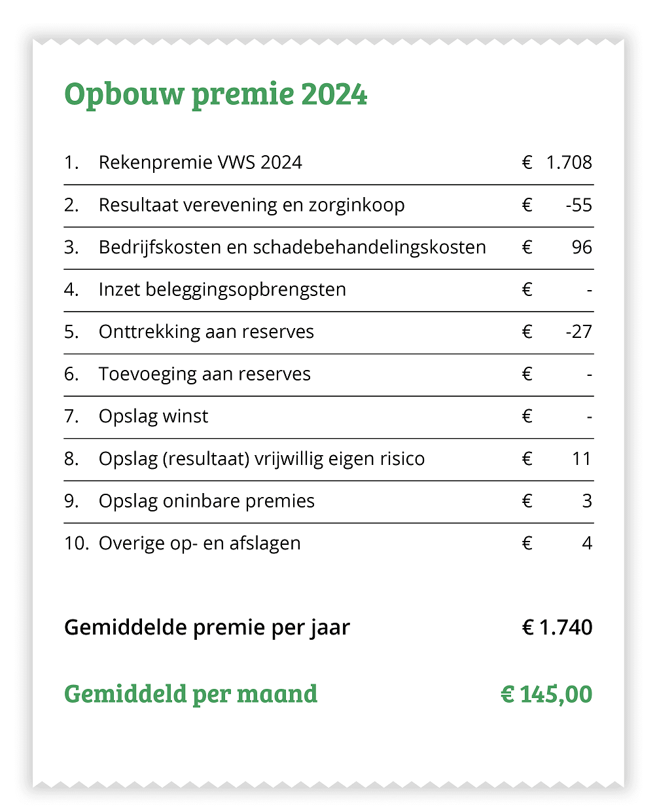The width and height of the screenshot is (657, 812).
Task: Select 'Bedrijfskosten en schadebehandelingskosten' line
Action: coord(292,248)
